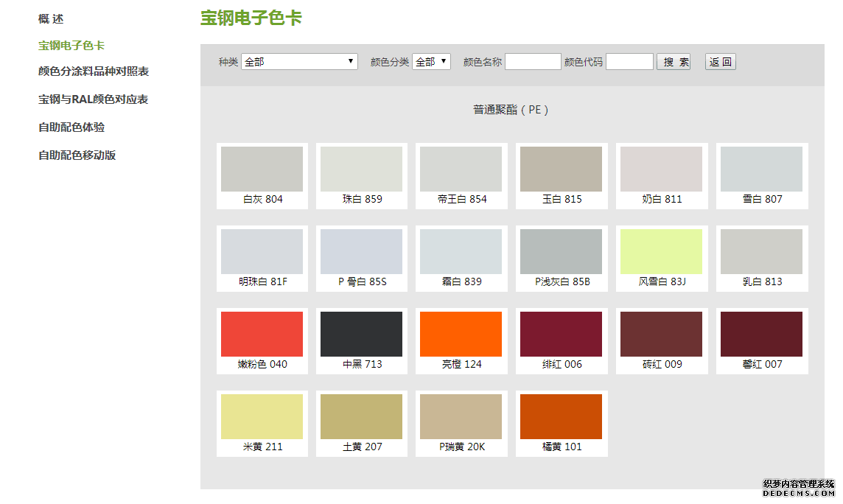Focus the 颜色代码 input box
This screenshot has height=504, width=843.
(629, 62)
